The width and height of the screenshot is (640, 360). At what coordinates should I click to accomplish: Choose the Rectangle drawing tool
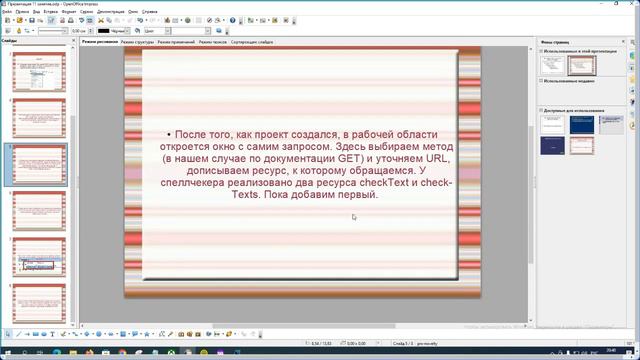tap(36, 334)
